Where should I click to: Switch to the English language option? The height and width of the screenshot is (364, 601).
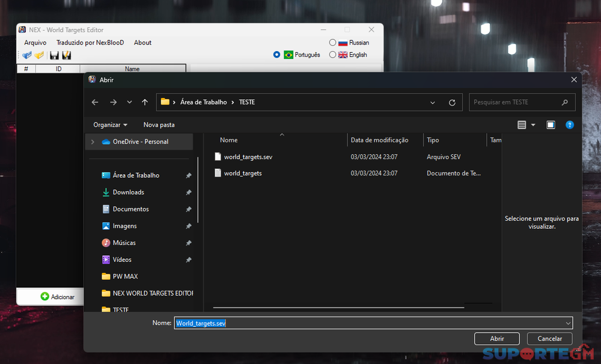click(332, 55)
